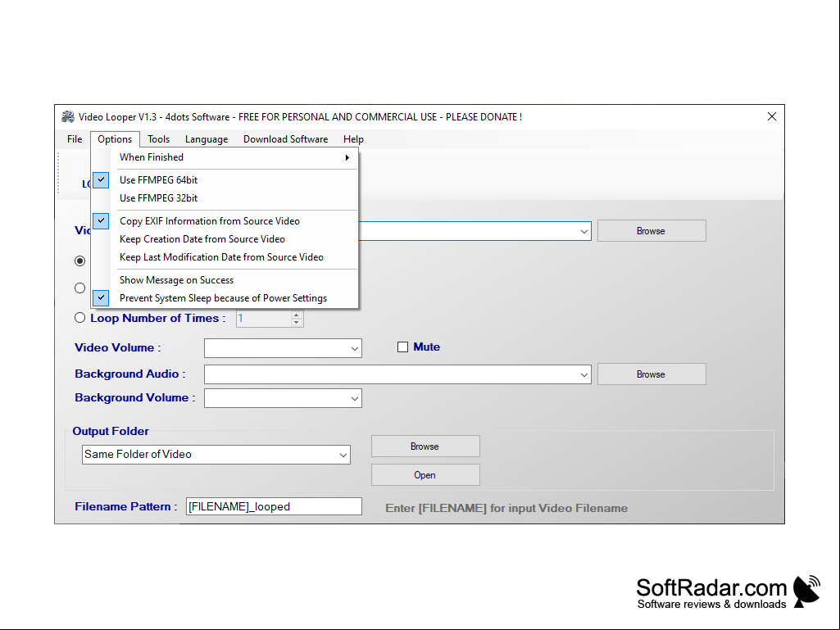Open the Download Software menu
Screen dimensions: 840x630
285,139
